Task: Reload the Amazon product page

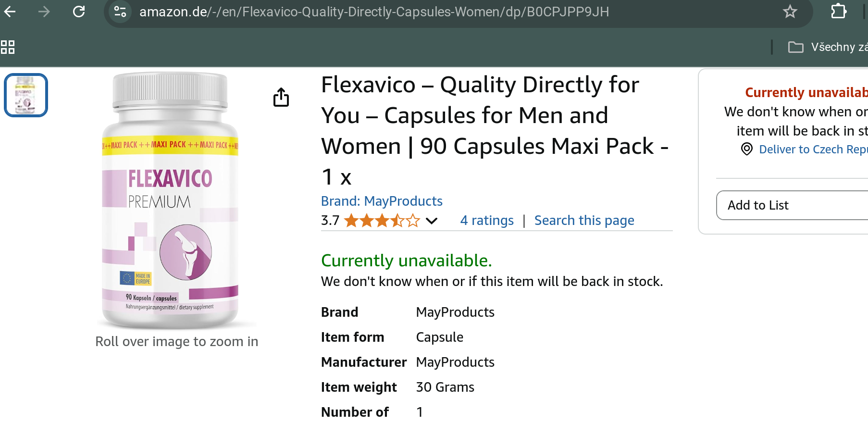Action: [79, 12]
